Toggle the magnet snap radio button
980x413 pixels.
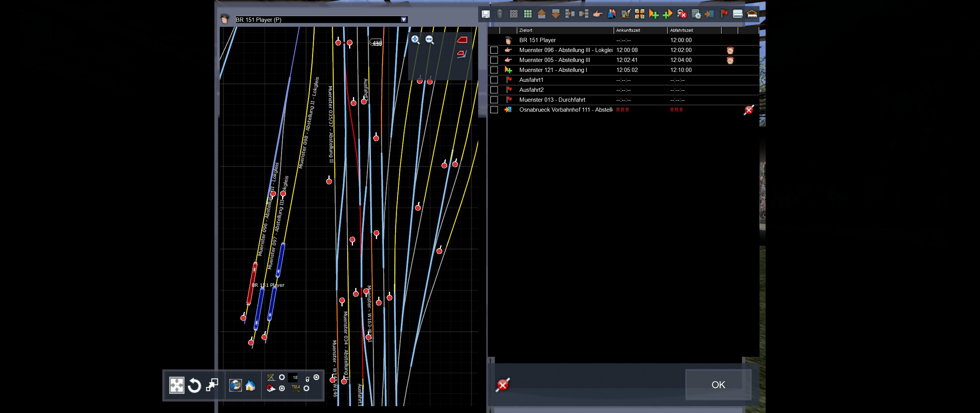(x=282, y=389)
